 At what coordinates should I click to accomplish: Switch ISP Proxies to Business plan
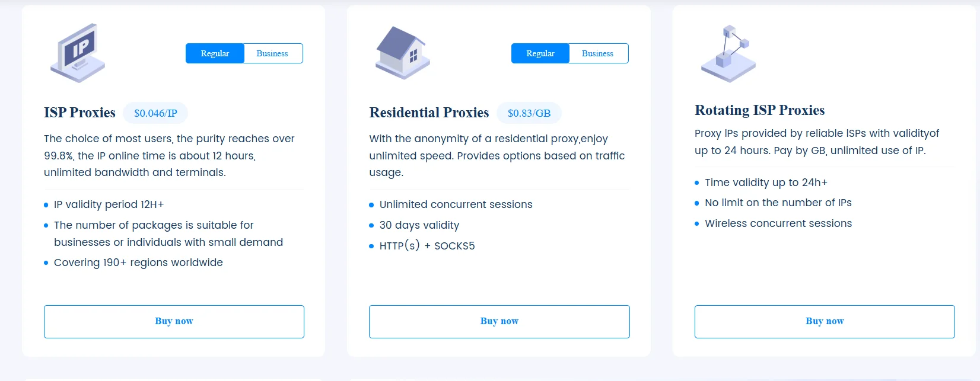[x=272, y=53]
